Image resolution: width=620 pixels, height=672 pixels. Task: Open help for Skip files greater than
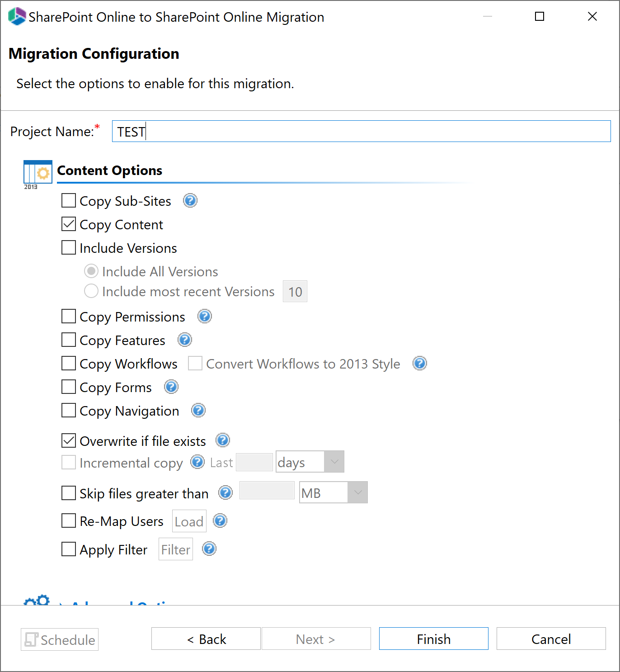225,493
